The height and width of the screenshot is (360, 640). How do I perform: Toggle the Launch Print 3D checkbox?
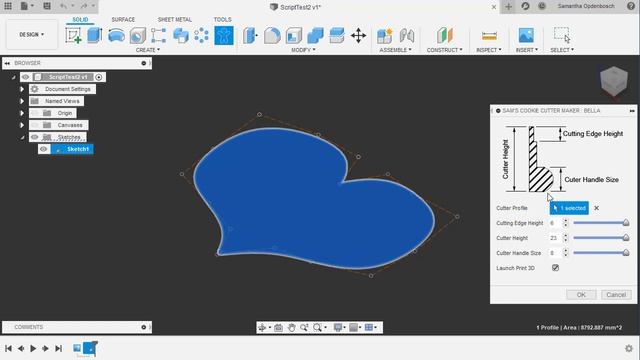click(556, 268)
